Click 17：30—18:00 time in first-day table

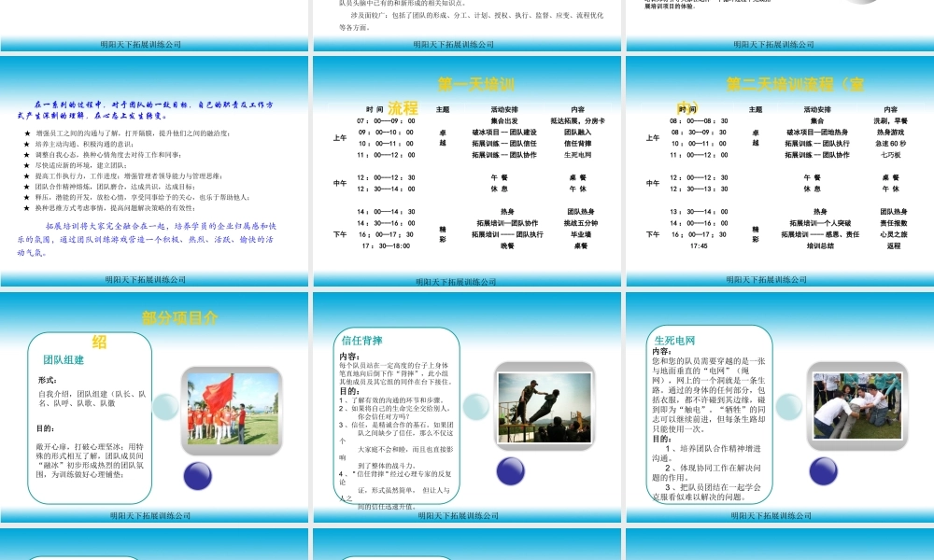coord(386,245)
